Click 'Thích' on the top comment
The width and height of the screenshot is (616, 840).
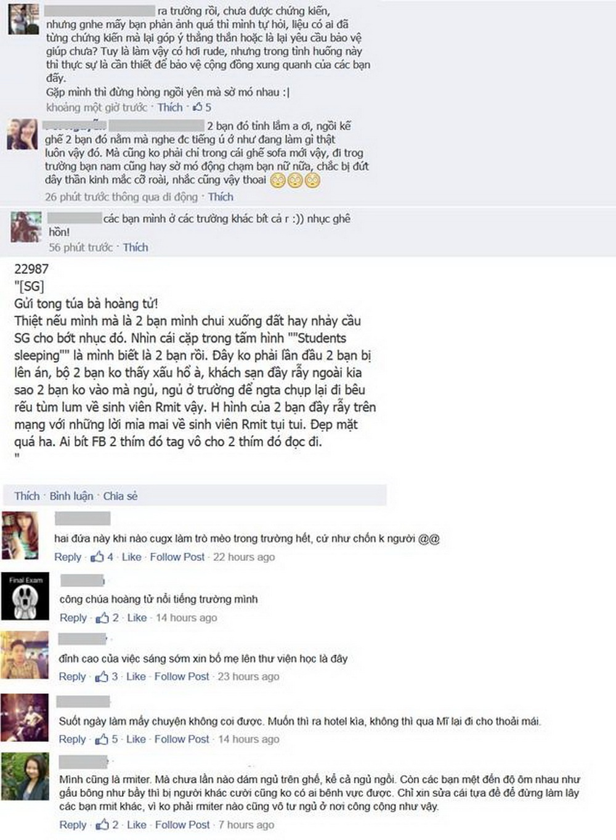click(x=170, y=107)
